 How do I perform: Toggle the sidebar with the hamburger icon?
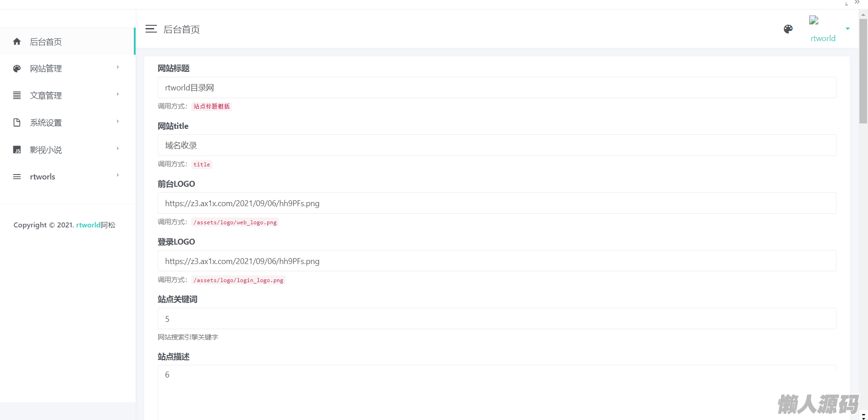tap(151, 29)
